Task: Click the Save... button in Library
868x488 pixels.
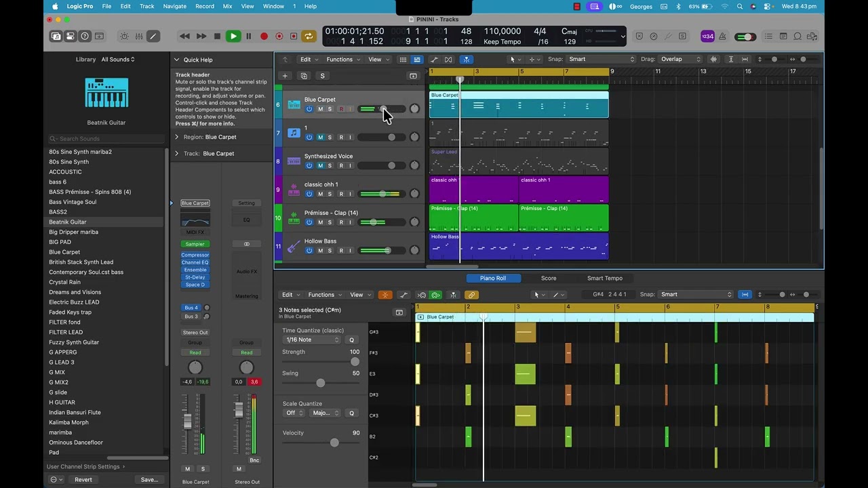Action: [149, 480]
